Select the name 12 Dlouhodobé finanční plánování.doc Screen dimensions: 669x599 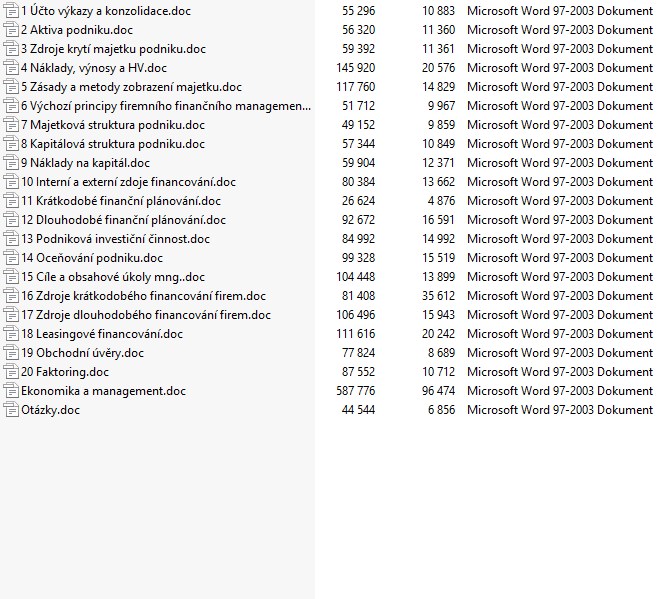123,220
